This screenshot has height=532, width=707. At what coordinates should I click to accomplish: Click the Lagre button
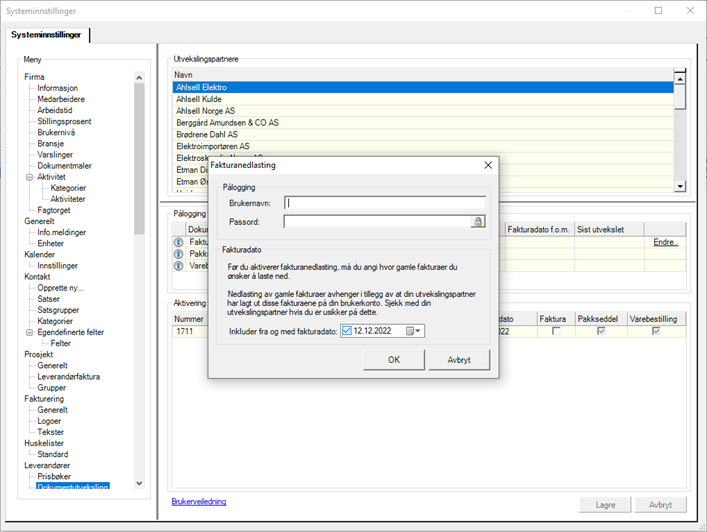point(605,505)
